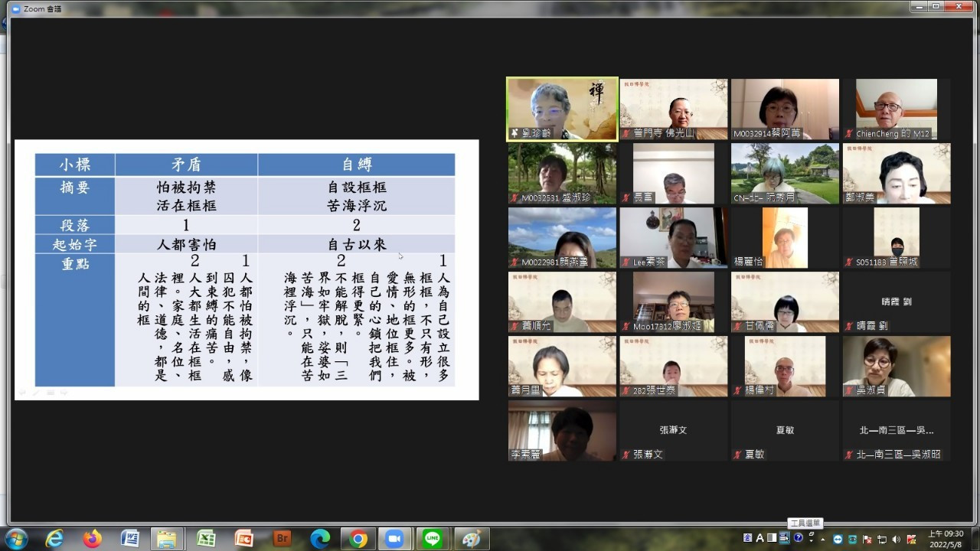Viewport: 980px width, 551px height.
Task: Open the Paint app in the taskbar
Action: point(470,539)
